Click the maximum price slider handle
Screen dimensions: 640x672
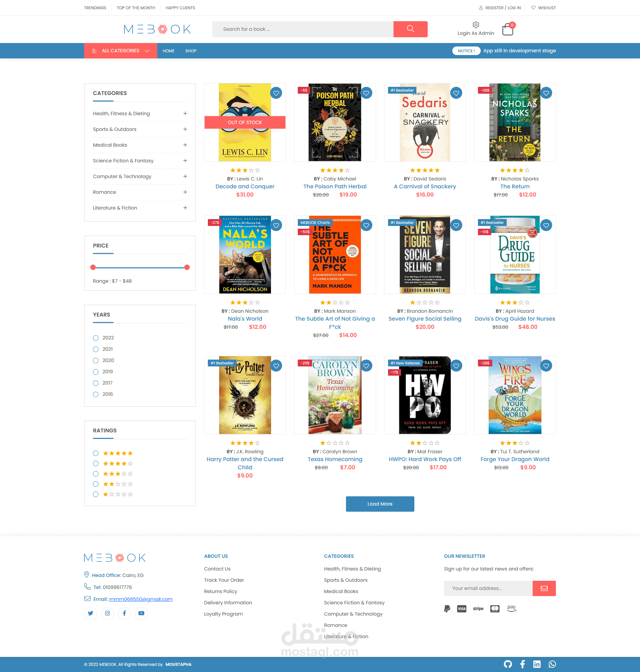click(187, 267)
